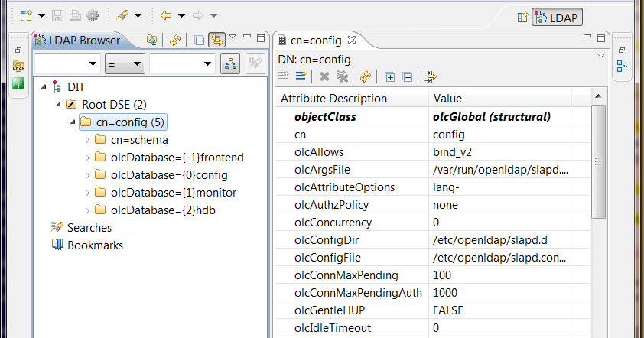Expand the olcDatabase={-1}frontend node

pos(87,158)
